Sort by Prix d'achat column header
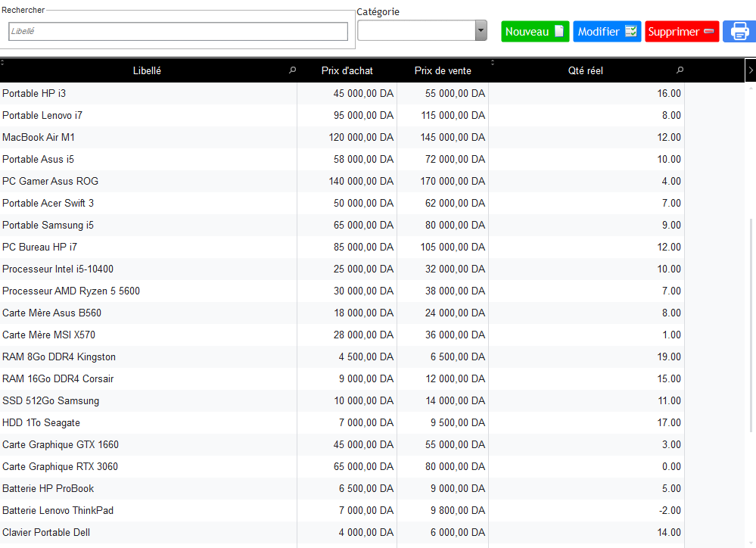This screenshot has width=756, height=548. point(347,70)
